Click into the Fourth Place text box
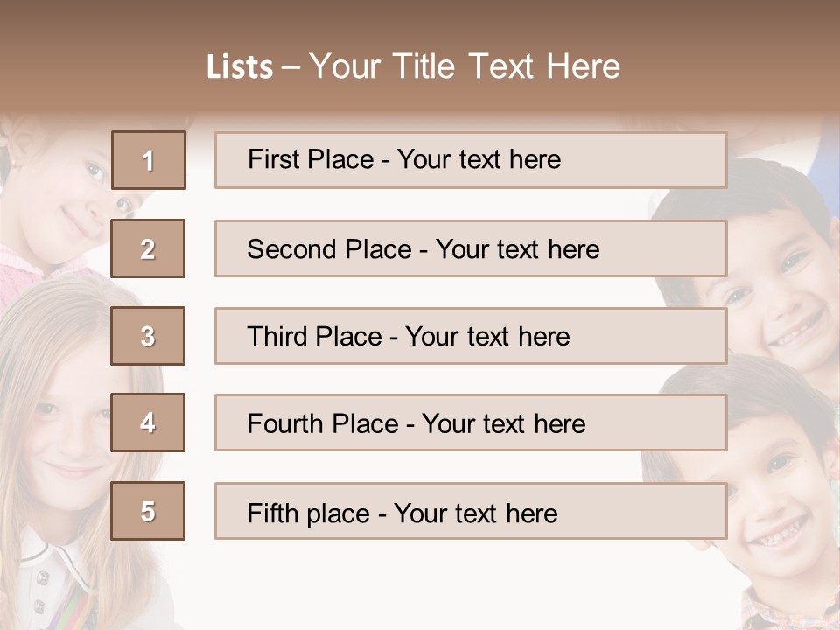 471,423
